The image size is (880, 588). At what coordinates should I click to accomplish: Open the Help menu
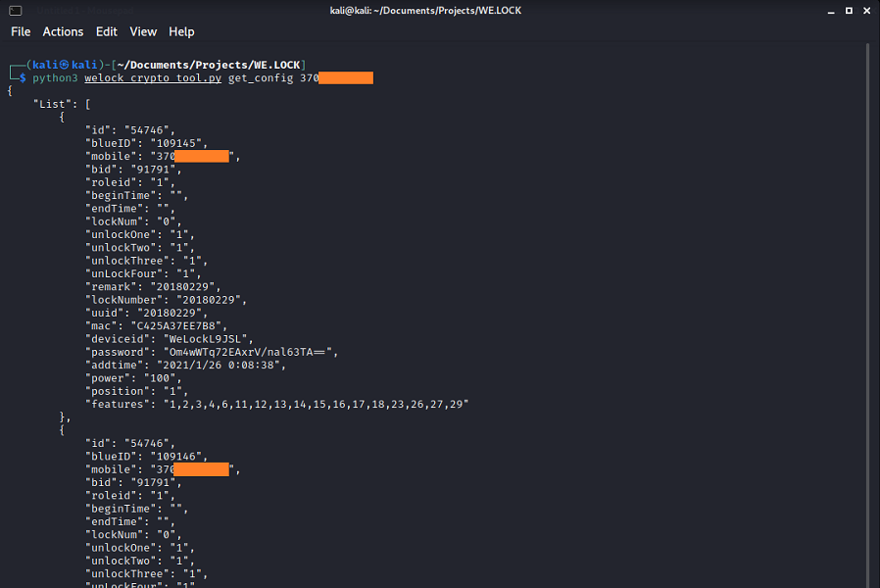point(181,31)
